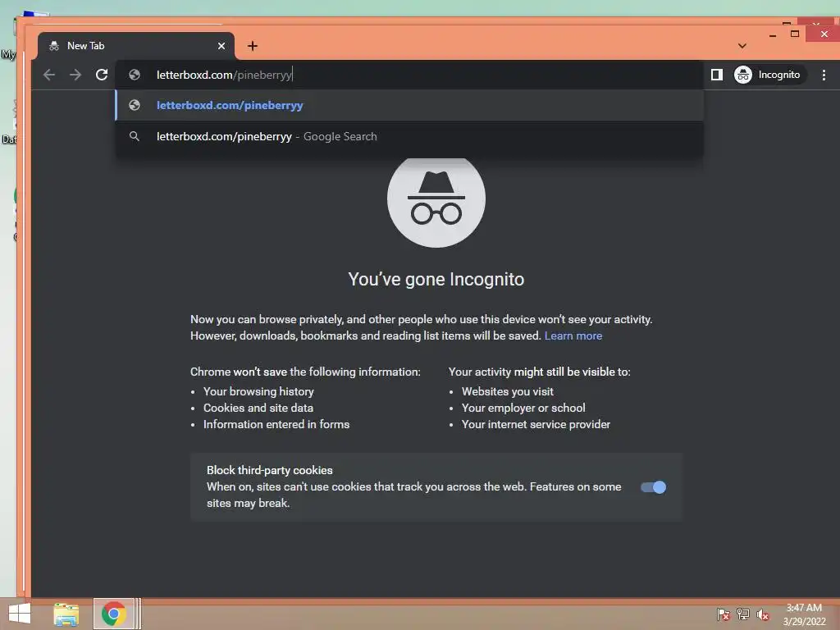Select the New Tab tab
This screenshot has width=840, height=630.
(135, 46)
